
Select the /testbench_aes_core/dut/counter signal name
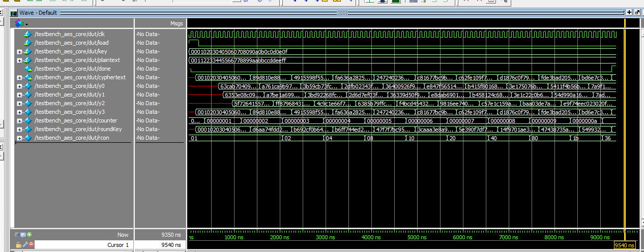tap(76, 120)
